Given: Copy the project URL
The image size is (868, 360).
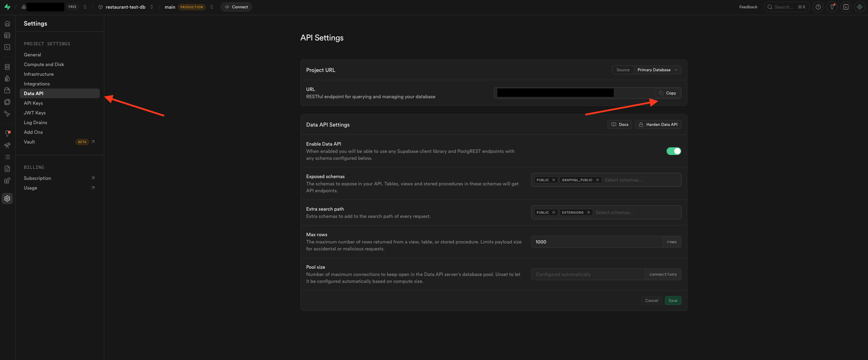Looking at the screenshot, I should 667,93.
